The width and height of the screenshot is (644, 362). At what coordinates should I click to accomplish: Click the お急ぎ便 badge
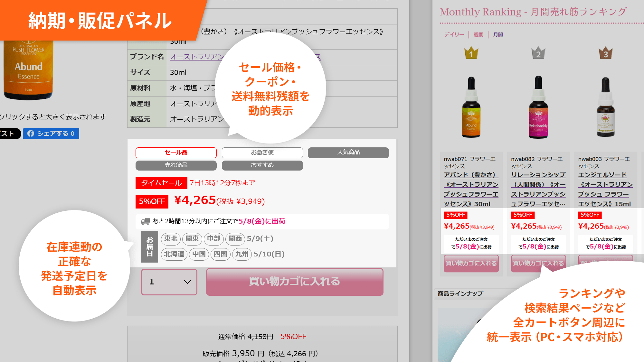click(x=262, y=153)
